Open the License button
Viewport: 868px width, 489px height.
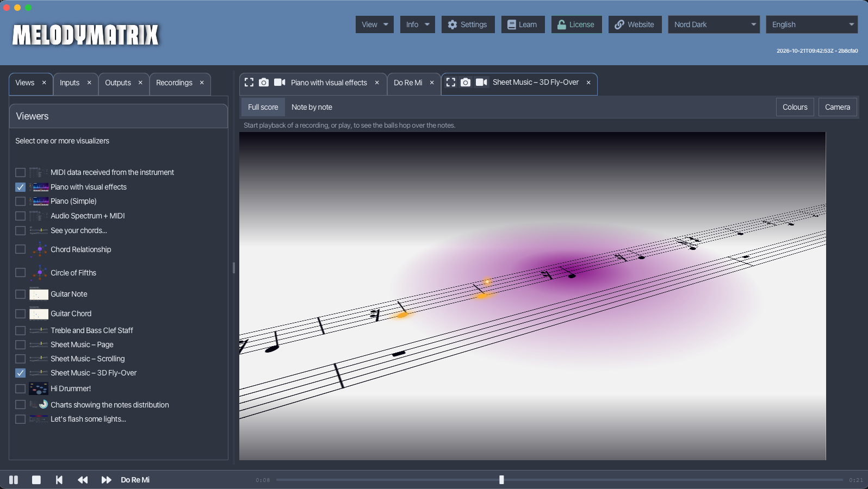point(576,24)
